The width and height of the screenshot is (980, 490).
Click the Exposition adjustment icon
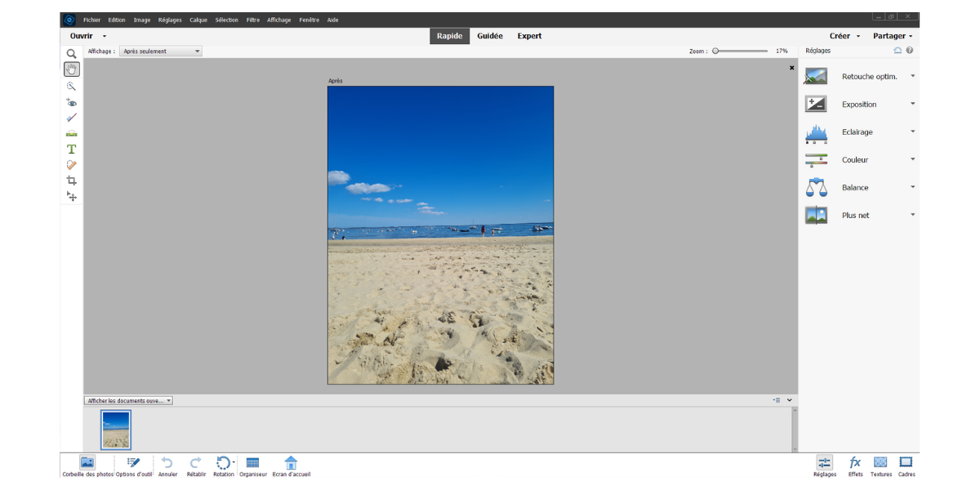(x=816, y=105)
